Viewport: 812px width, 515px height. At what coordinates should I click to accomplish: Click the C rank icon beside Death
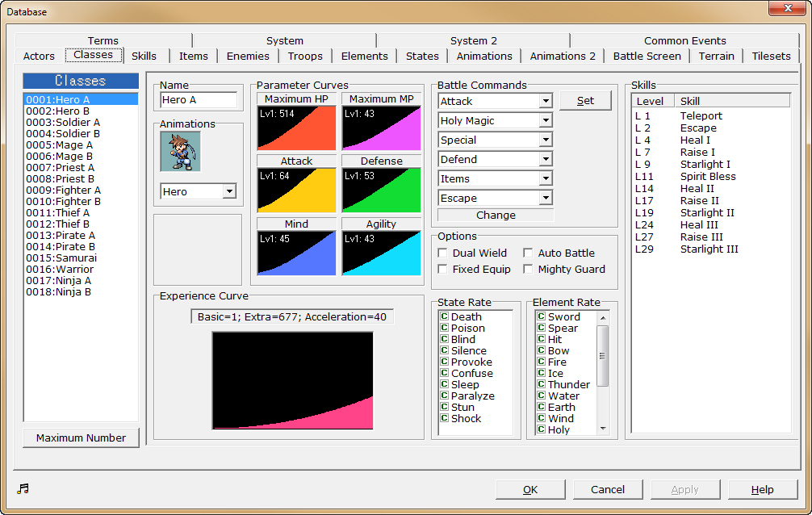(446, 316)
